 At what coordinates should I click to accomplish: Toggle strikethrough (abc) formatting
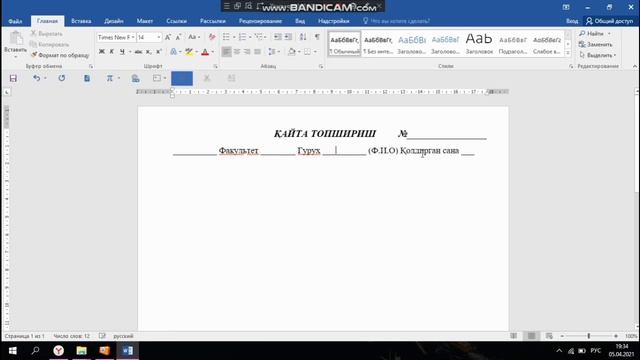[138, 51]
